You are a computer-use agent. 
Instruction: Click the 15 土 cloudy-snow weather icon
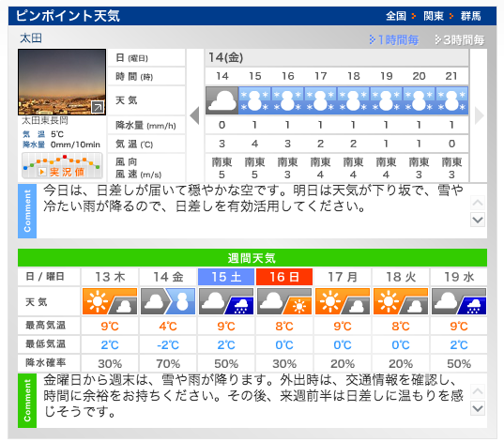click(x=226, y=301)
